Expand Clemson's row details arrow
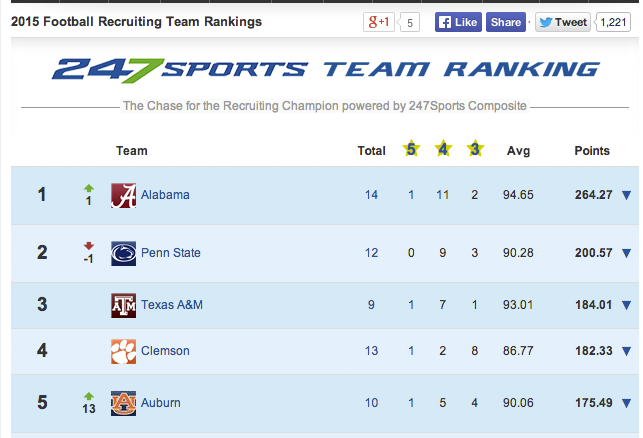Image resolution: width=643 pixels, height=438 pixels. point(627,351)
